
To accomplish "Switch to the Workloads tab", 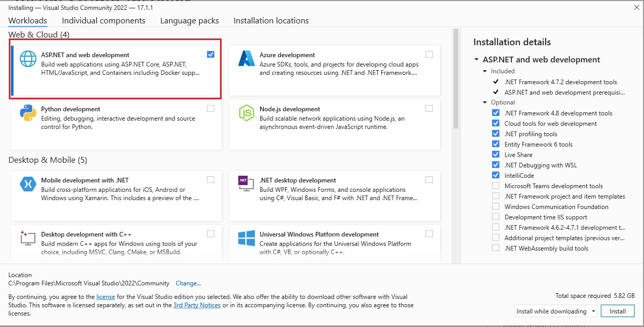I will click(x=28, y=21).
